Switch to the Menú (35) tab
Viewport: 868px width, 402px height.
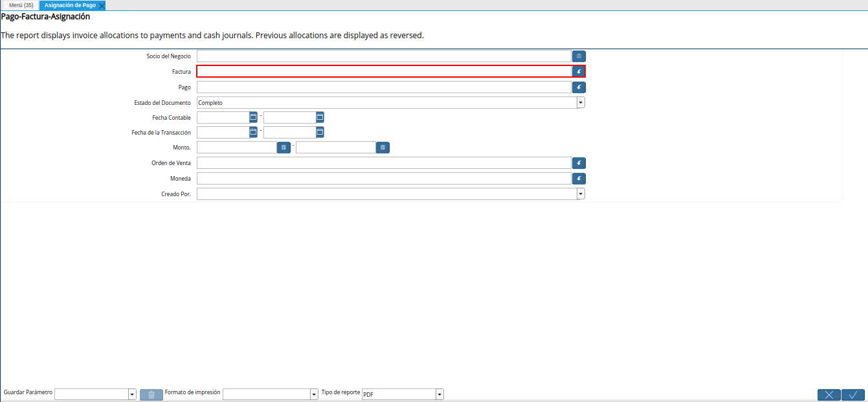(21, 5)
